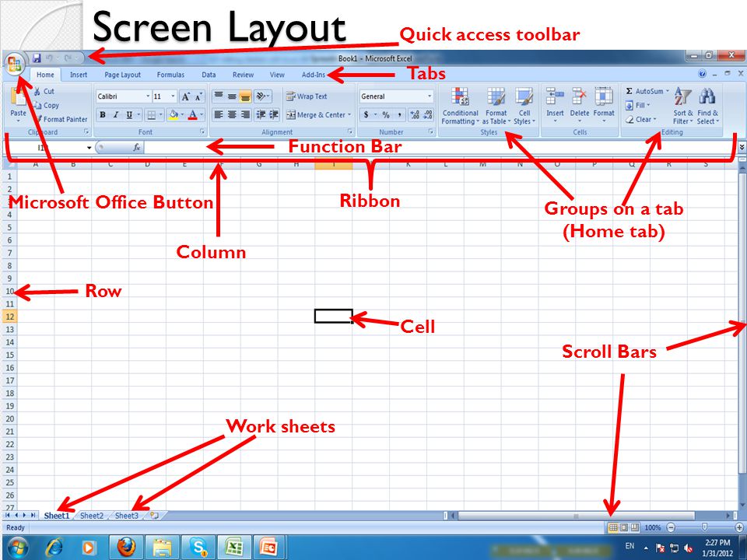Switch to the Review tab
Image resolution: width=747 pixels, height=560 pixels.
(x=243, y=75)
